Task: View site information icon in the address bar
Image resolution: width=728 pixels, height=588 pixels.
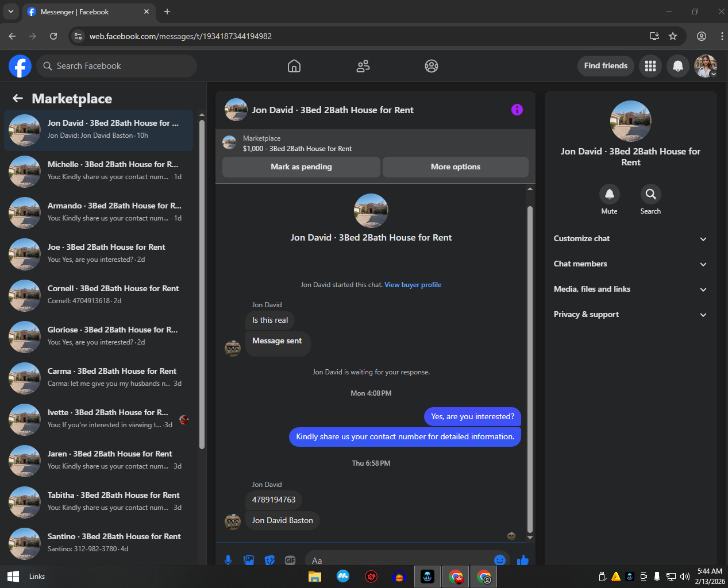Action: tap(79, 36)
